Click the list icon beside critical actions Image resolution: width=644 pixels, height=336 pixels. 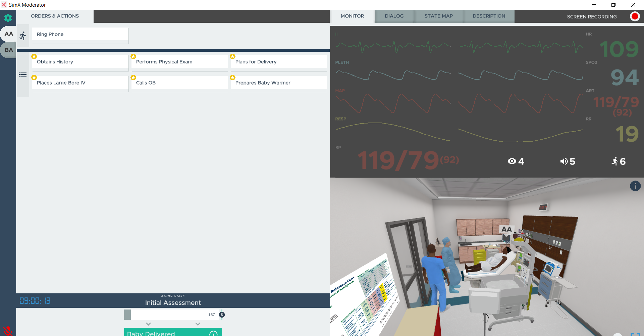[x=22, y=75]
